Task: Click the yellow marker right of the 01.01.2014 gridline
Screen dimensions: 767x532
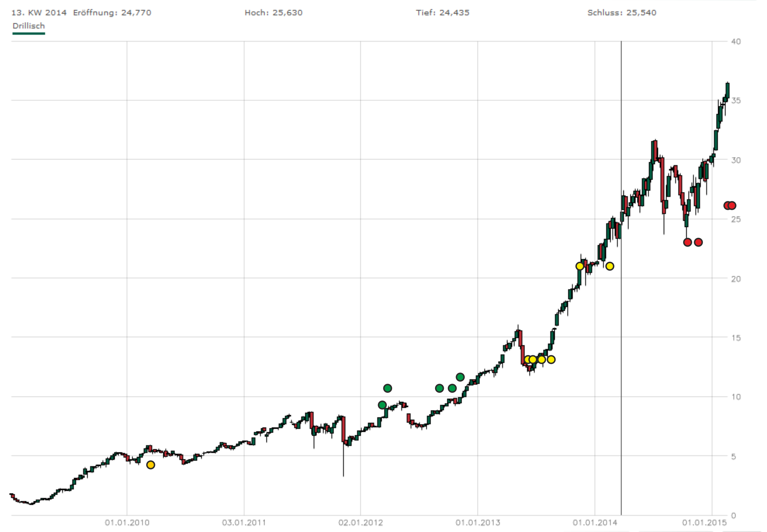Action: [x=610, y=266]
